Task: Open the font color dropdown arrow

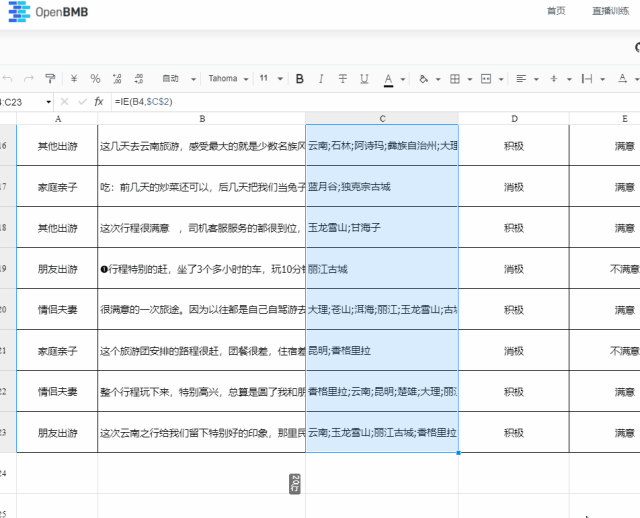Action: click(403, 79)
